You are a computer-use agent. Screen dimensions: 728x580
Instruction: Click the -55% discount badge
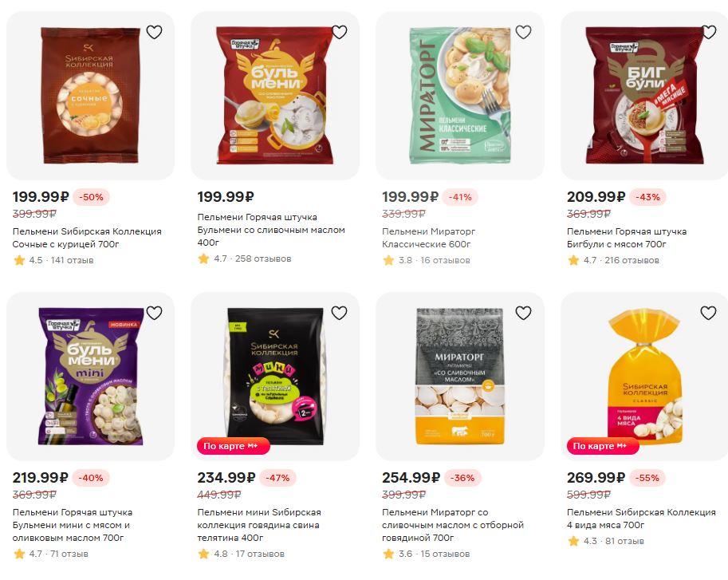point(647,478)
